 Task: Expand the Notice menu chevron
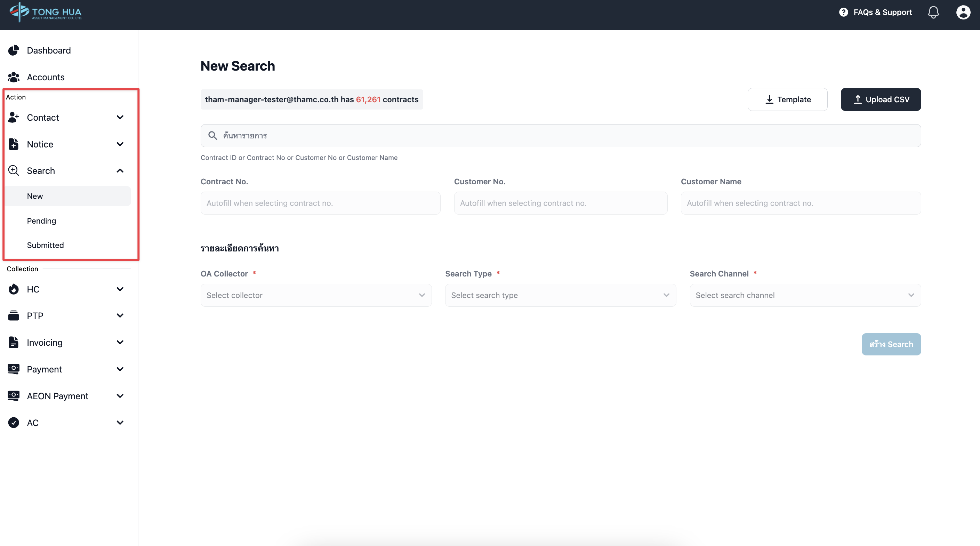coord(120,144)
